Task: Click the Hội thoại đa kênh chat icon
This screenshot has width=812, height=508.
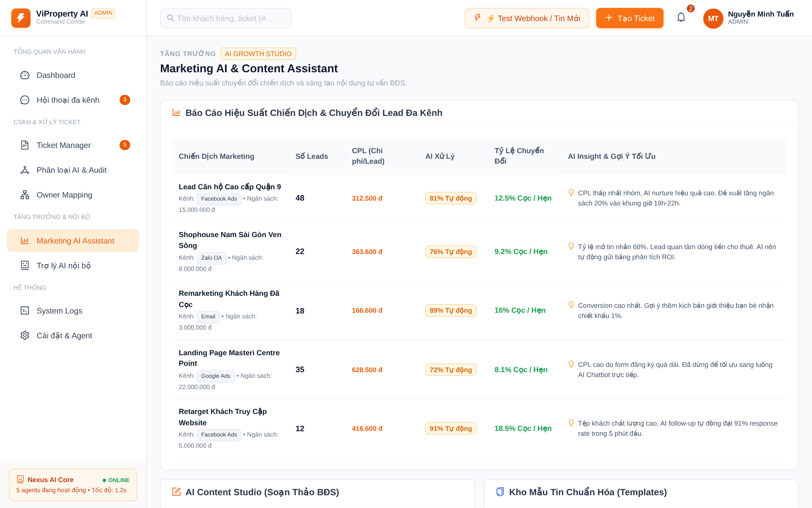Action: point(25,100)
